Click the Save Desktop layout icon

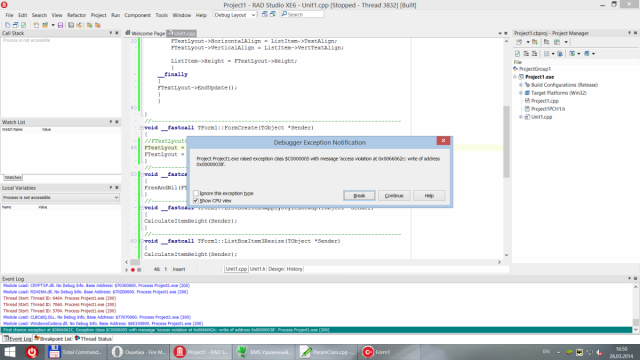(264, 14)
